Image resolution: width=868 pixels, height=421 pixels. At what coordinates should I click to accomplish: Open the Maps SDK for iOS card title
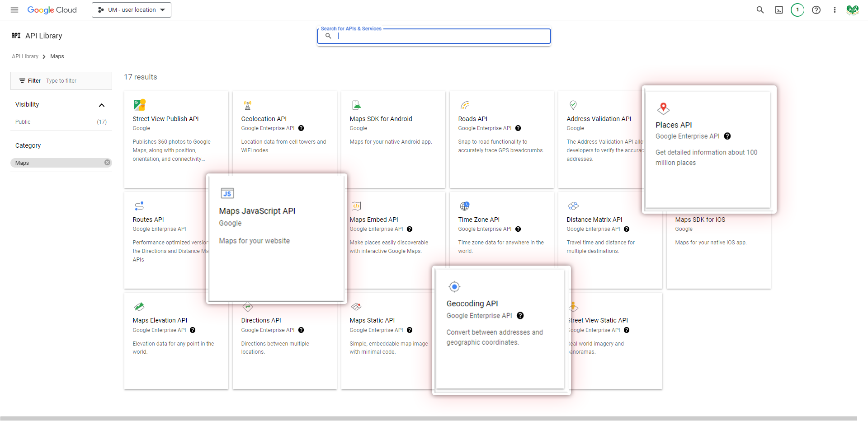click(700, 220)
